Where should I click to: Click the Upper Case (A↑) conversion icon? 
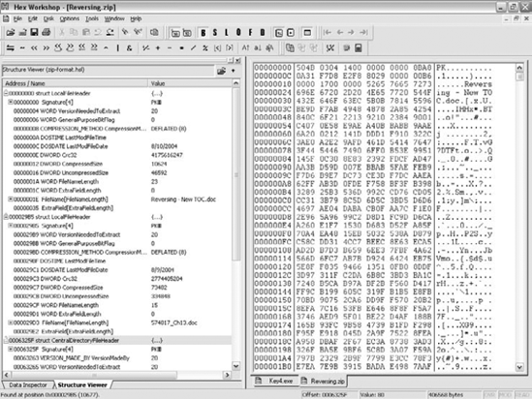coord(245,48)
